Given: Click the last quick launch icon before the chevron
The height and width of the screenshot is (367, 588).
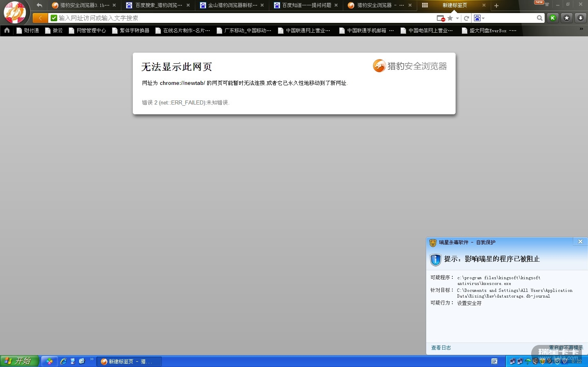Looking at the screenshot, I should [x=82, y=361].
